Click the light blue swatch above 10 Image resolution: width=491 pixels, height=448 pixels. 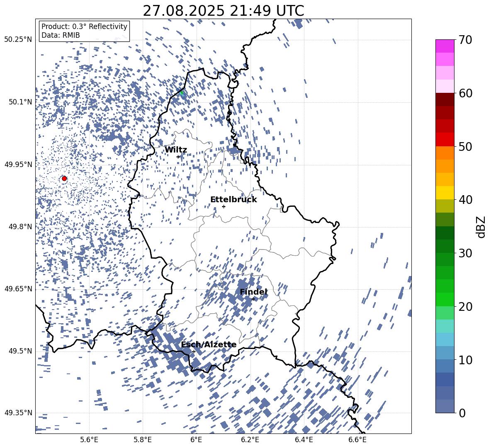pos(445,353)
